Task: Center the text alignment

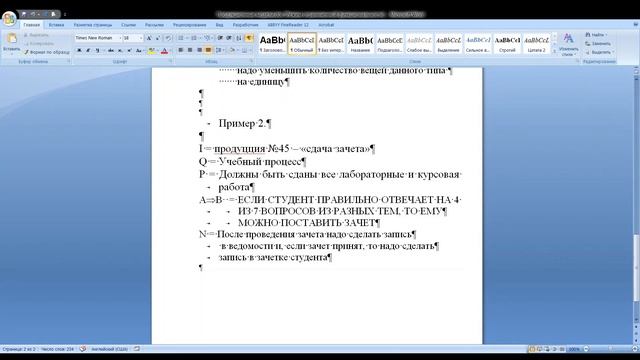Action: tap(190, 50)
